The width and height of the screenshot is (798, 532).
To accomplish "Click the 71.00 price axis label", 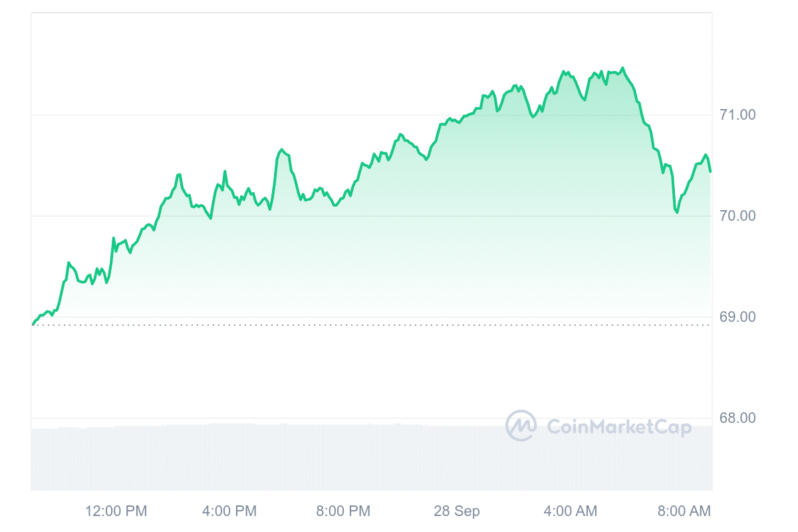I will pyautogui.click(x=738, y=115).
